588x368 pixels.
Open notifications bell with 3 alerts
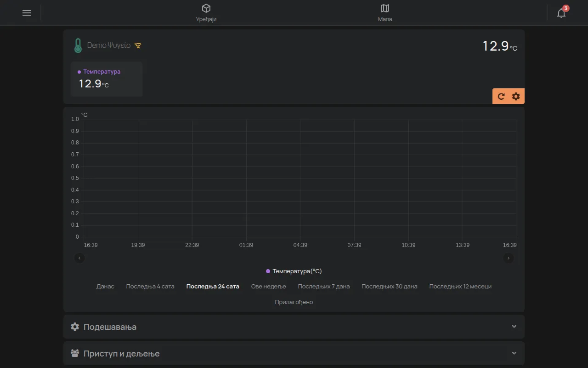pos(561,13)
